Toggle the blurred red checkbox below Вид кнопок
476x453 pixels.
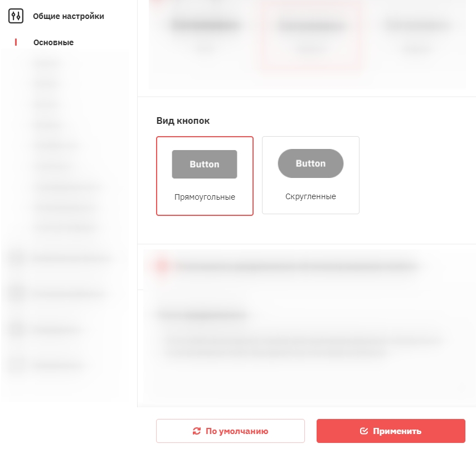[x=162, y=266]
